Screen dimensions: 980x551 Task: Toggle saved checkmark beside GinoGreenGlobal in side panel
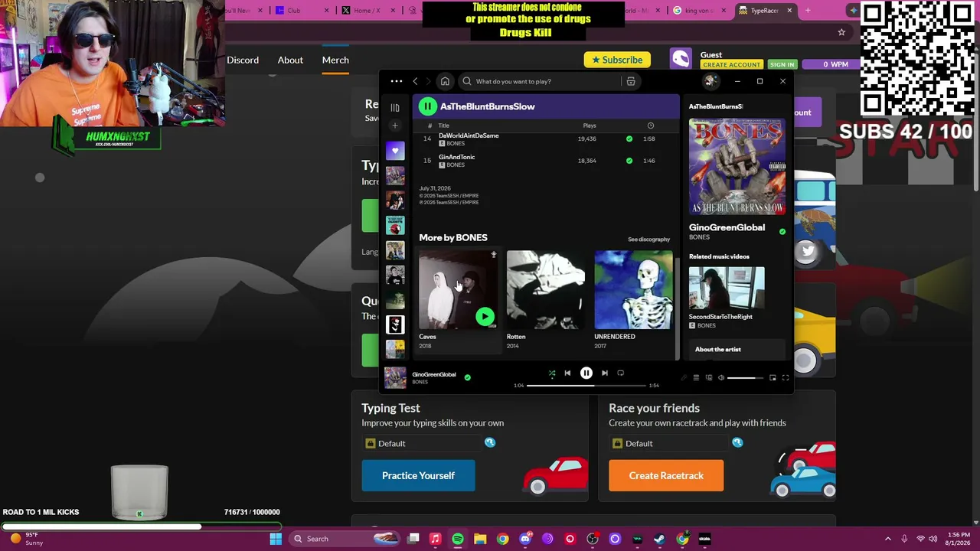782,231
